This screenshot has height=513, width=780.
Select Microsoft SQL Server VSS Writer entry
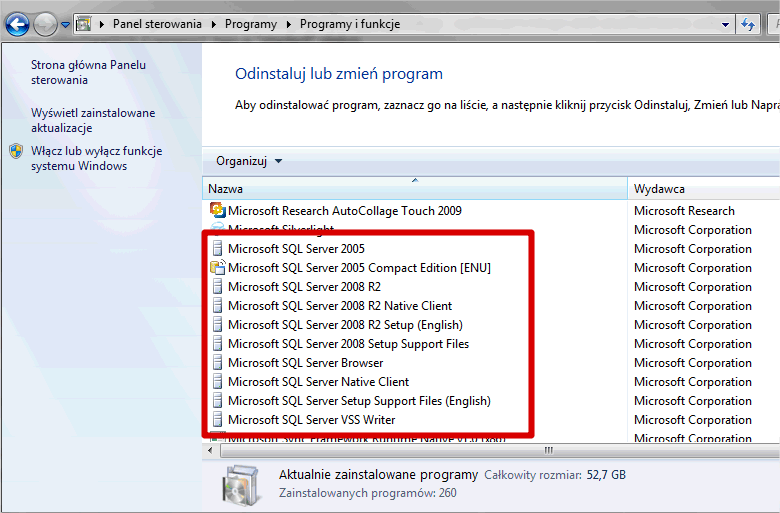click(x=311, y=419)
